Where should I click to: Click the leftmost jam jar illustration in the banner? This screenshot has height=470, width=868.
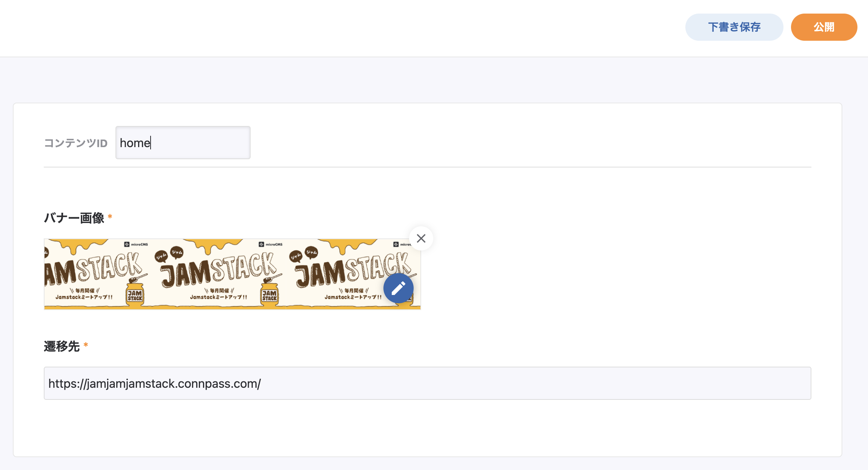click(x=135, y=295)
